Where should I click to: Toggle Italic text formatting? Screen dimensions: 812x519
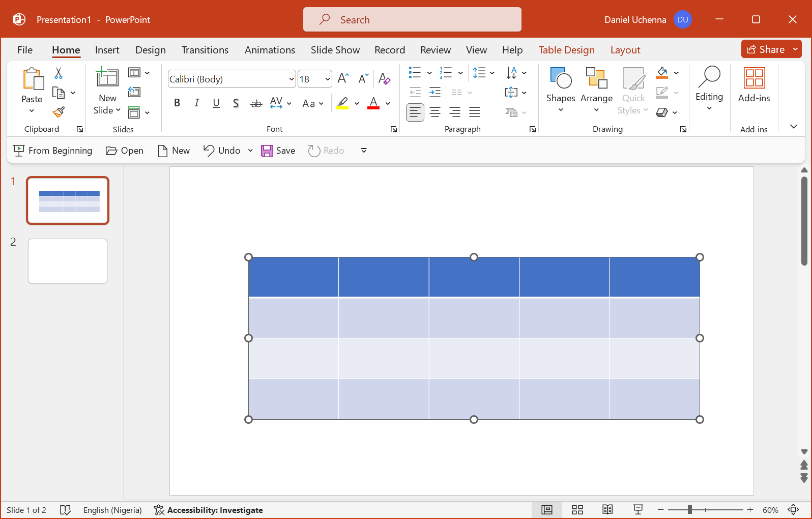[x=196, y=103]
